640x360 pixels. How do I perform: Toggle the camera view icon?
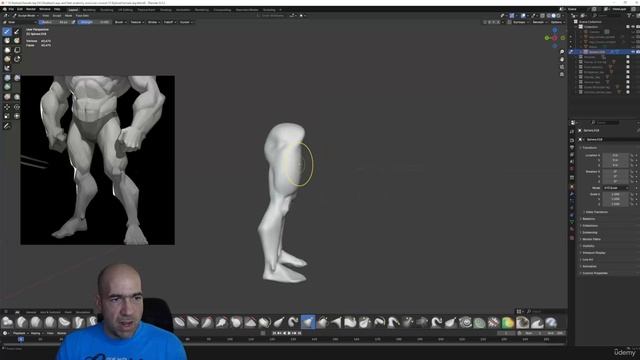(x=562, y=67)
